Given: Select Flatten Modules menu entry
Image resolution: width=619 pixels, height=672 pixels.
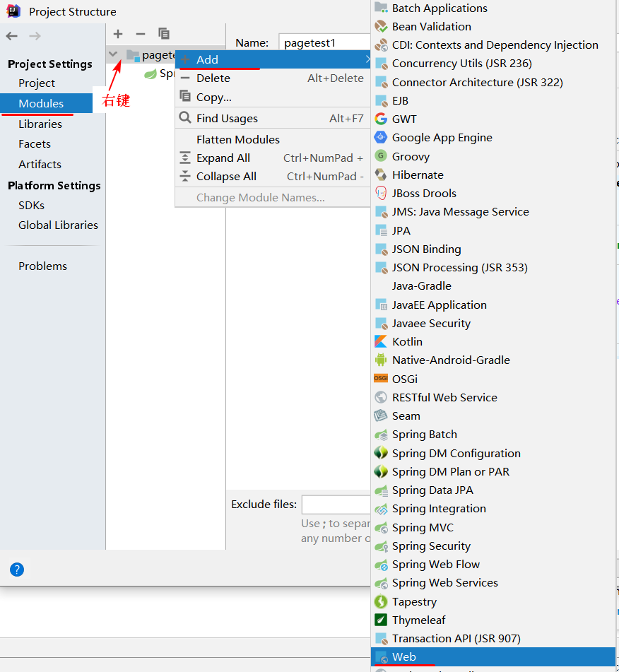Looking at the screenshot, I should tap(273, 139).
